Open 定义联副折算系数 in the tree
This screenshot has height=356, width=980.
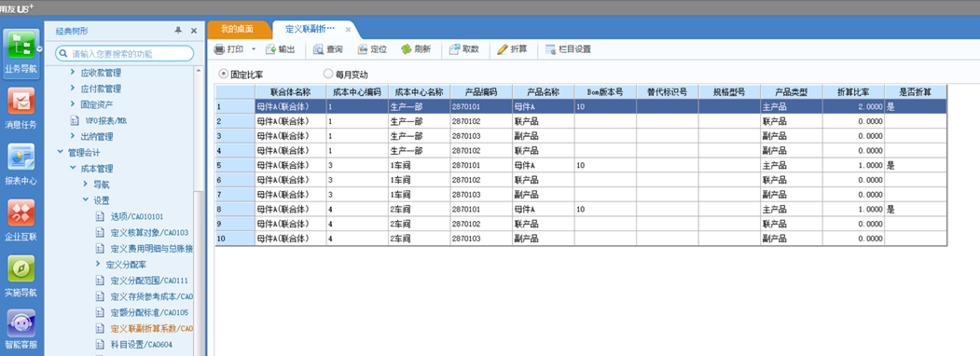[151, 328]
